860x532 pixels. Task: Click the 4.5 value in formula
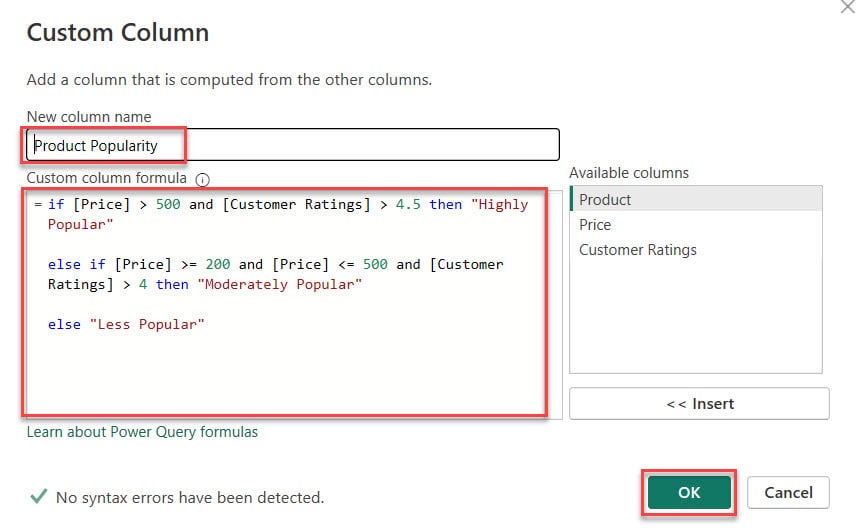pos(408,204)
